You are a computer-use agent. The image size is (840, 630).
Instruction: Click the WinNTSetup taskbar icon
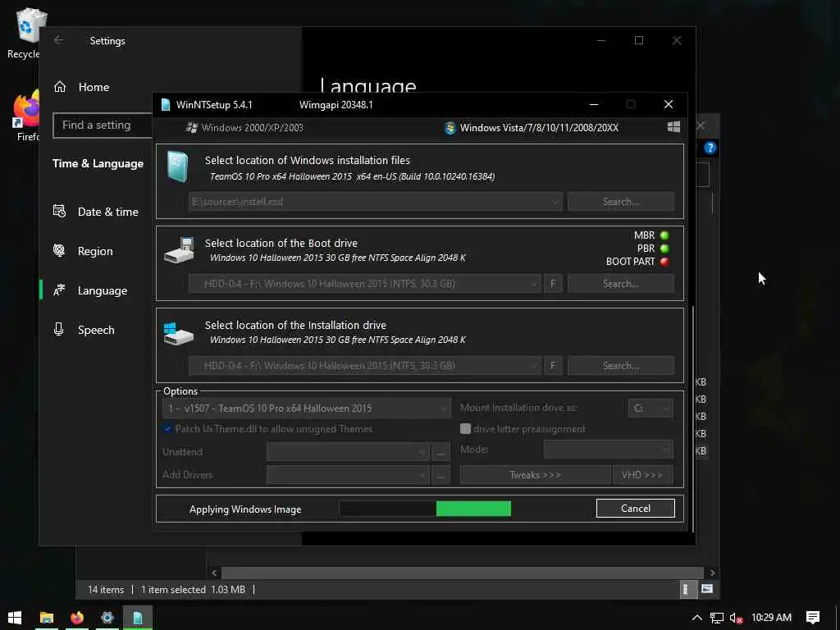[x=138, y=618]
